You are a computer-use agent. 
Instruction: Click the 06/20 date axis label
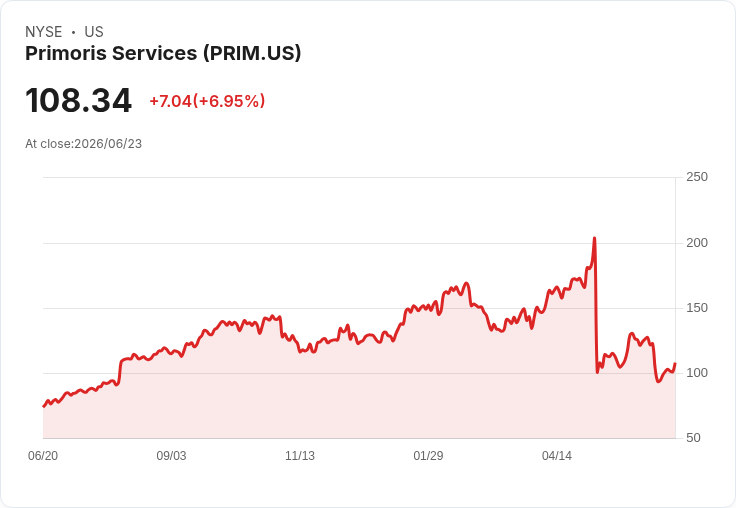tap(43, 456)
